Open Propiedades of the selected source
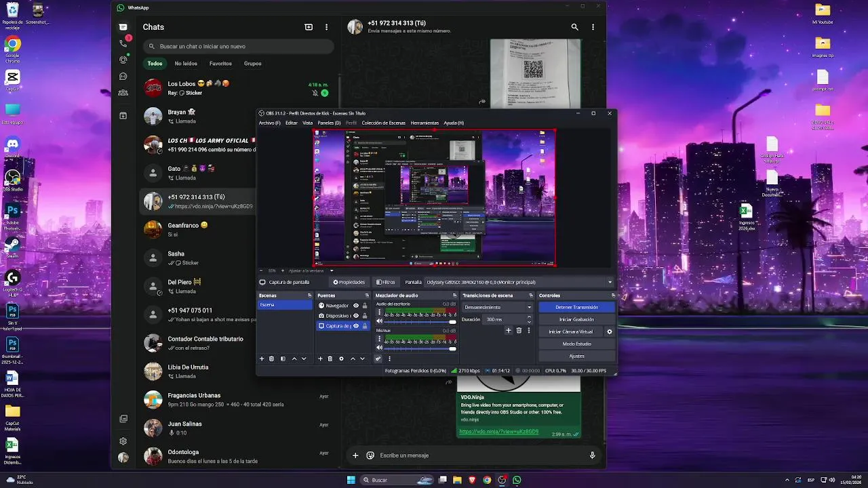868x488 pixels. [349, 282]
